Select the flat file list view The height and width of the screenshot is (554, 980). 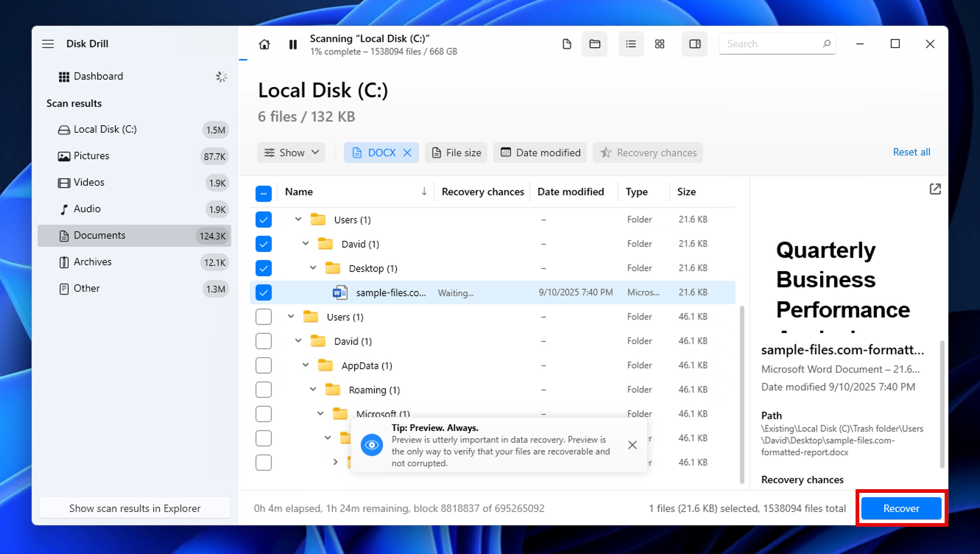[567, 44]
